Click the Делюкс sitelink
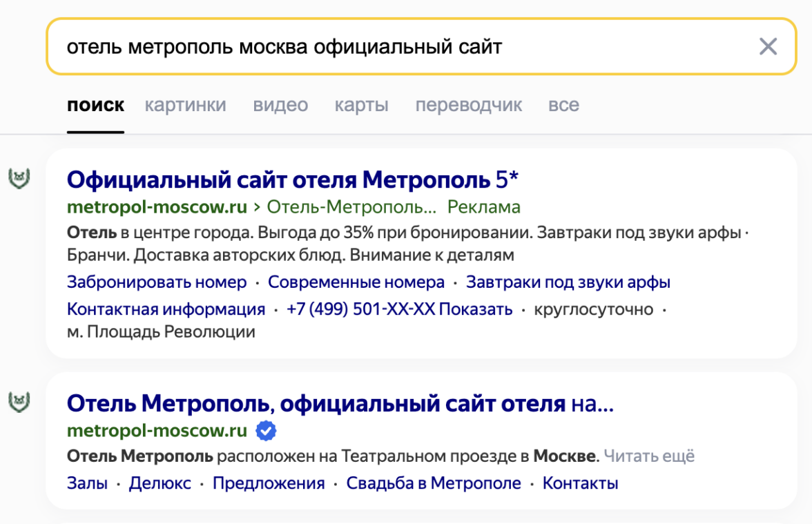 160,483
